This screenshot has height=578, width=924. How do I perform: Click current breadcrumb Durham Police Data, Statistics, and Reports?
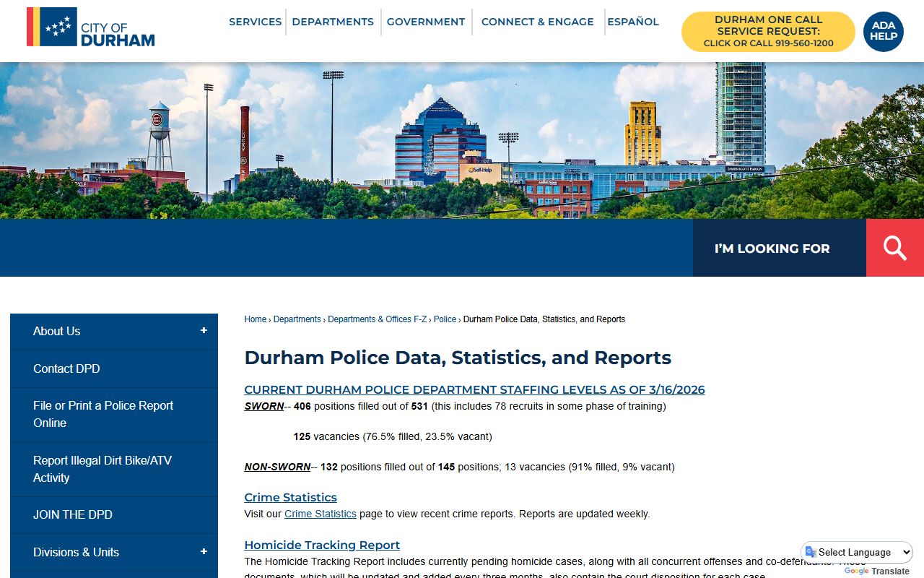click(544, 319)
